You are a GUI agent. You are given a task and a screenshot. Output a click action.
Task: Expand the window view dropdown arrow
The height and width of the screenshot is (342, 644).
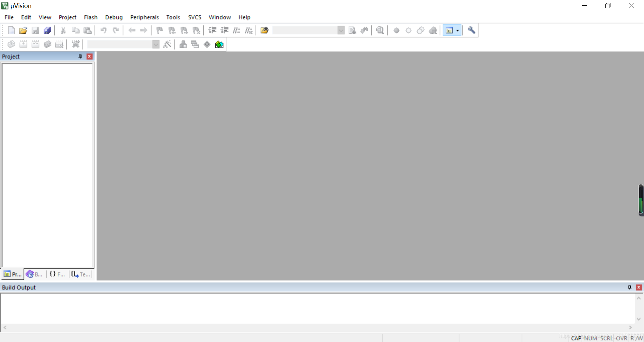click(458, 31)
